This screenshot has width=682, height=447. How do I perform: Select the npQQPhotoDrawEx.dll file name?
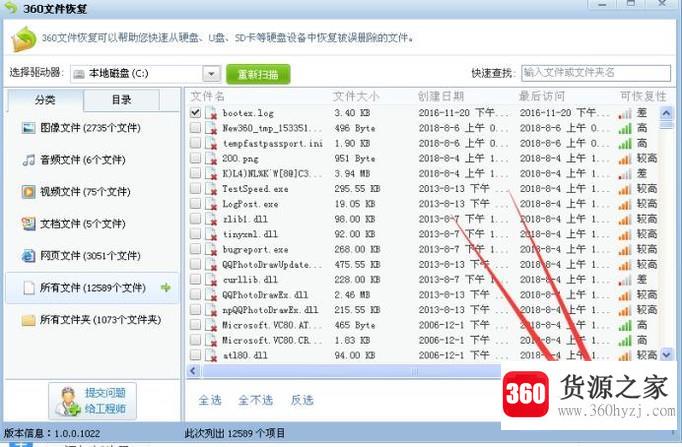tap(270, 310)
